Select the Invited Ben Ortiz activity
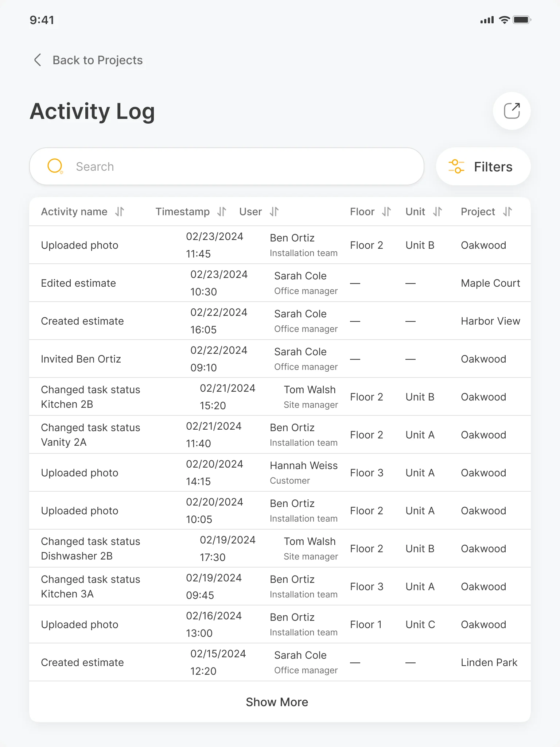 81,359
